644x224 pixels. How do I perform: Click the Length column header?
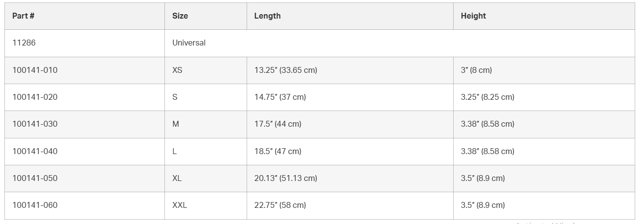[267, 16]
